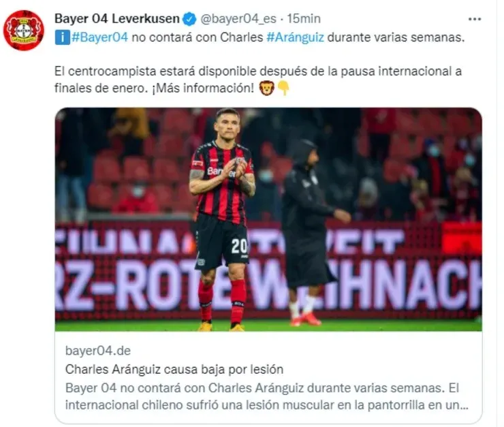
Task: Open the 'Charles Aránguiz causa baja por lesión' headline
Action: 174,370
